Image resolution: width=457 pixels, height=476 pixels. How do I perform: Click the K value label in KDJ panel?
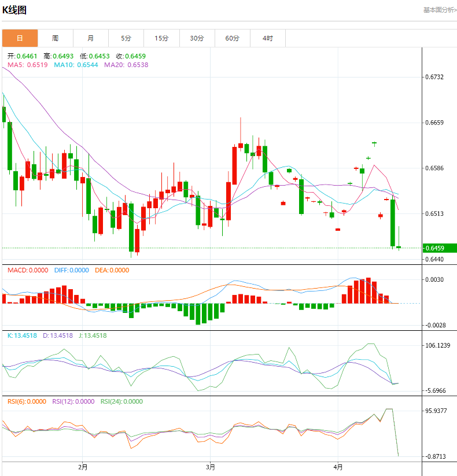pyautogui.click(x=22, y=335)
